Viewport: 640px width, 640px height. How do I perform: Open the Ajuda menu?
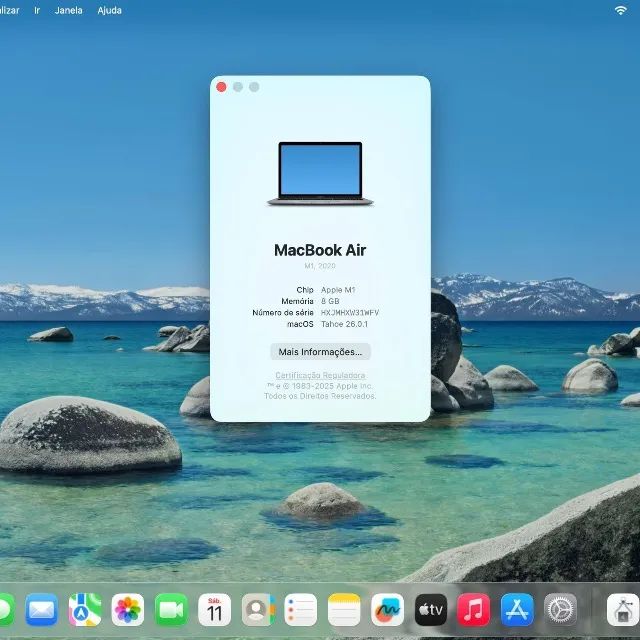pyautogui.click(x=109, y=10)
